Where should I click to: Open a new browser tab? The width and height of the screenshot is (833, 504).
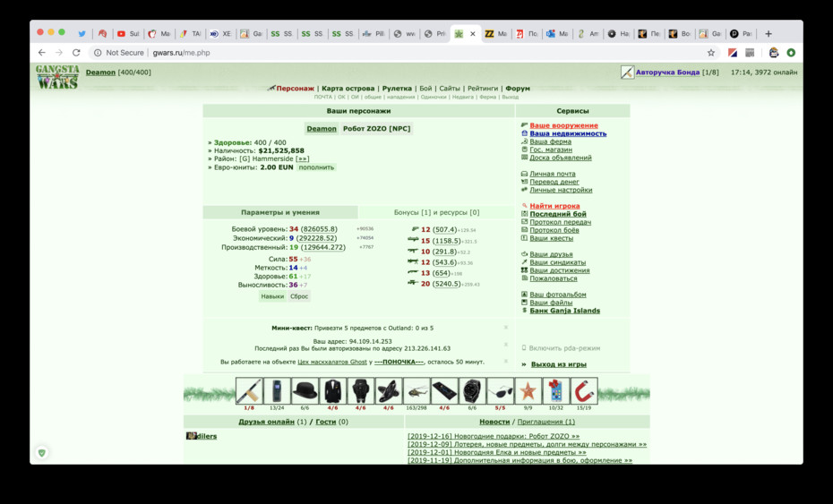(x=769, y=33)
